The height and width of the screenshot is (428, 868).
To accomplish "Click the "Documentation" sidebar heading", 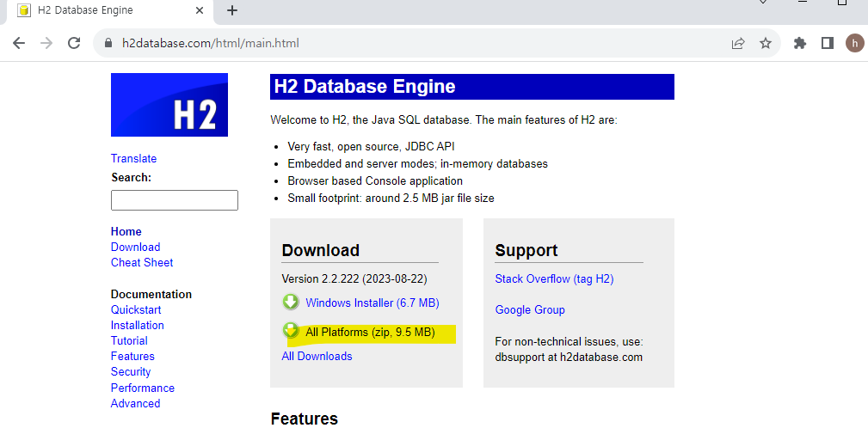I will pos(151,294).
